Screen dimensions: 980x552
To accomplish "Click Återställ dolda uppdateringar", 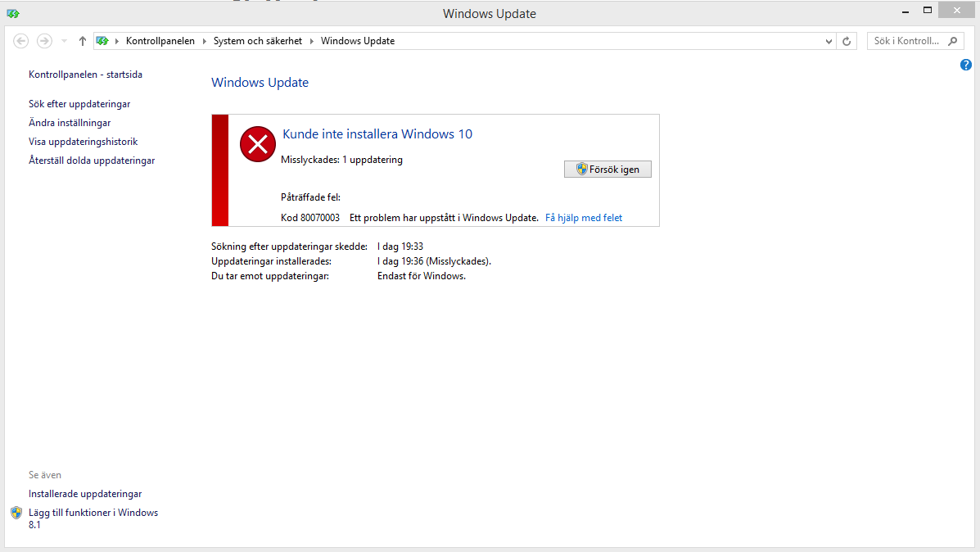I will pyautogui.click(x=92, y=160).
